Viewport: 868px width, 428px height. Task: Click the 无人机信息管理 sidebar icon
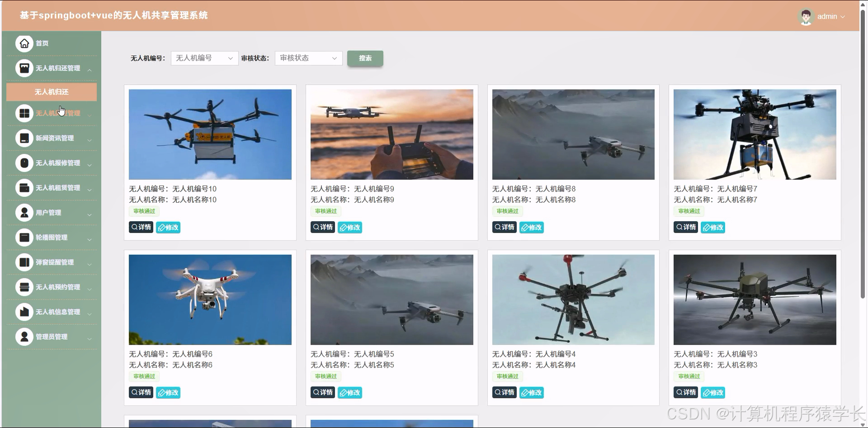coord(24,312)
